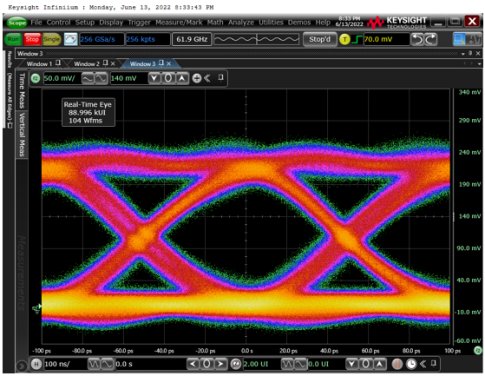Click the redo arrow in top toolbar
The image size is (485, 376).
(430, 40)
